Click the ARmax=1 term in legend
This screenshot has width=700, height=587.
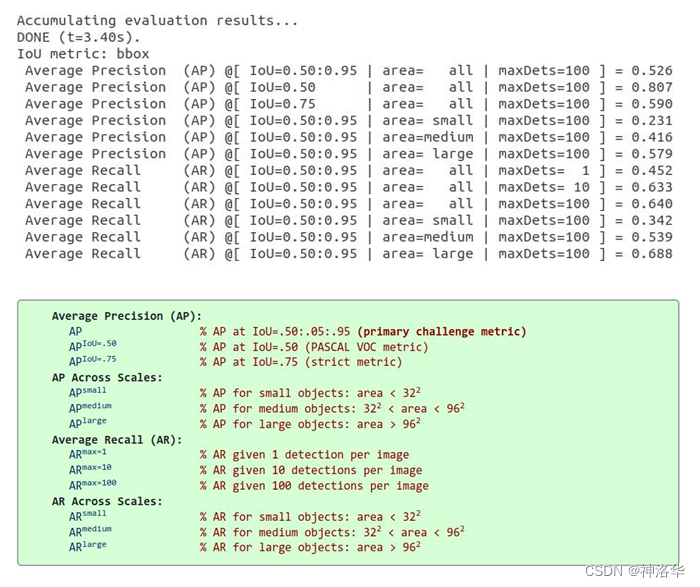click(x=88, y=454)
